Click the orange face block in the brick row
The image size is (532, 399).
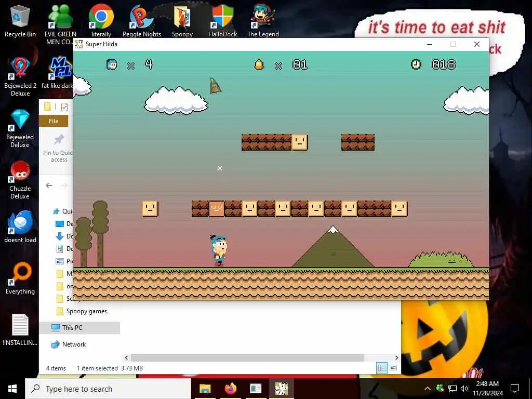(217, 209)
